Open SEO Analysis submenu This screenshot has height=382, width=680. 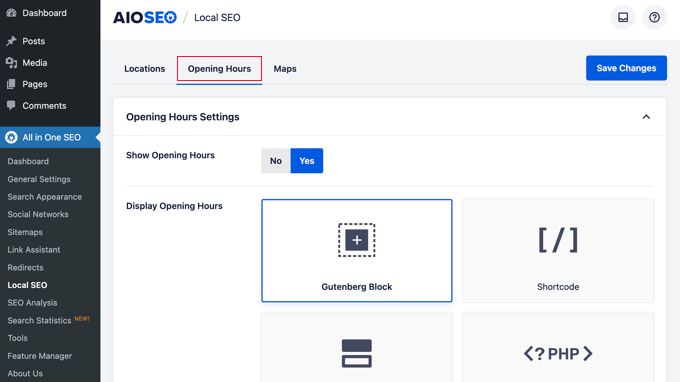32,303
